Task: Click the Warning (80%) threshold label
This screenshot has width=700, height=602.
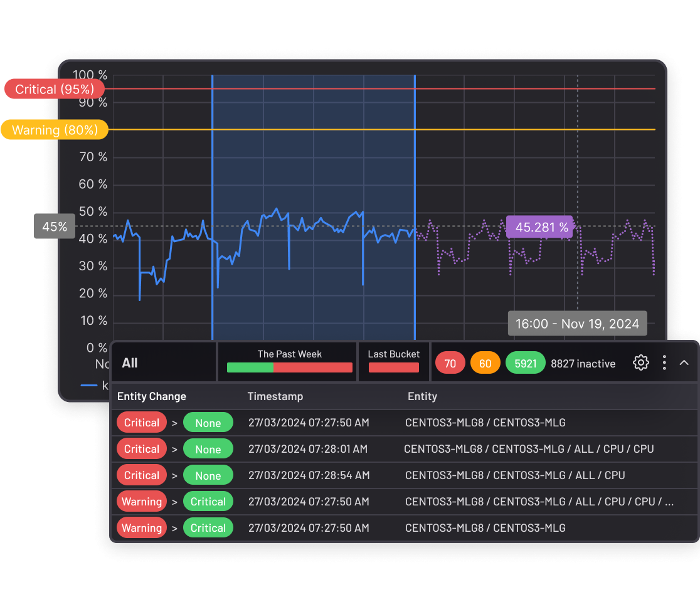Action: tap(55, 130)
